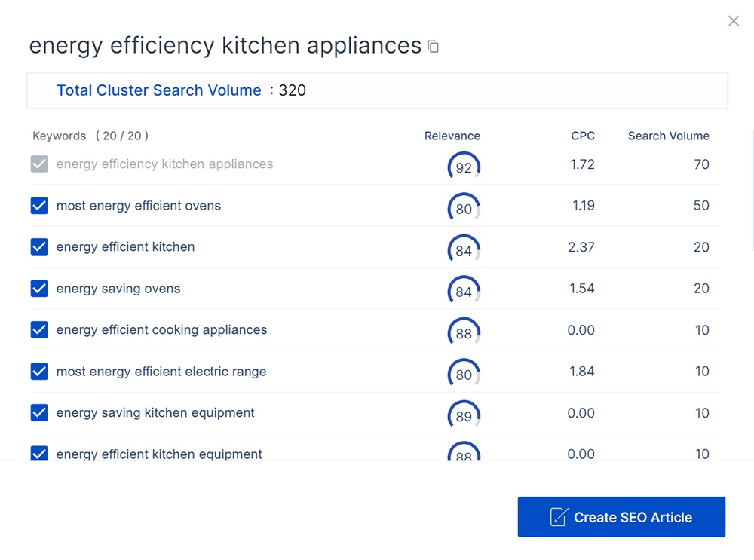Click the dialog title energy efficiency kitchen appliances
Viewport: 754px width, 560px height.
pos(225,46)
